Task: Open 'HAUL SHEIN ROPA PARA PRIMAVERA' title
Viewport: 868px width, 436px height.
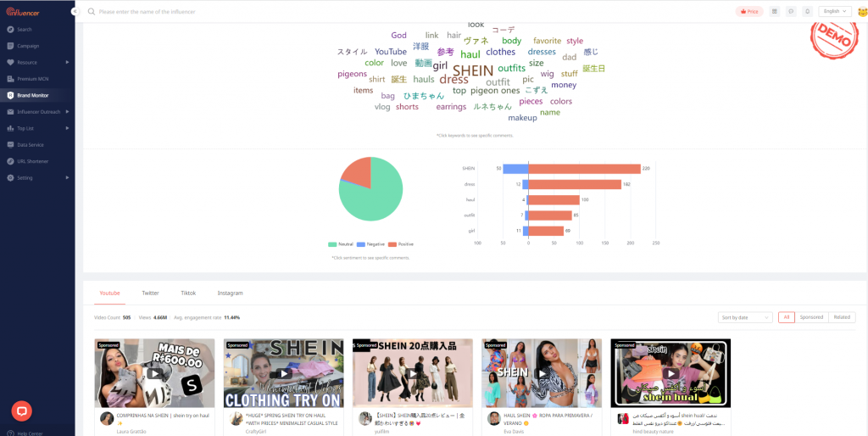Action: [x=548, y=419]
